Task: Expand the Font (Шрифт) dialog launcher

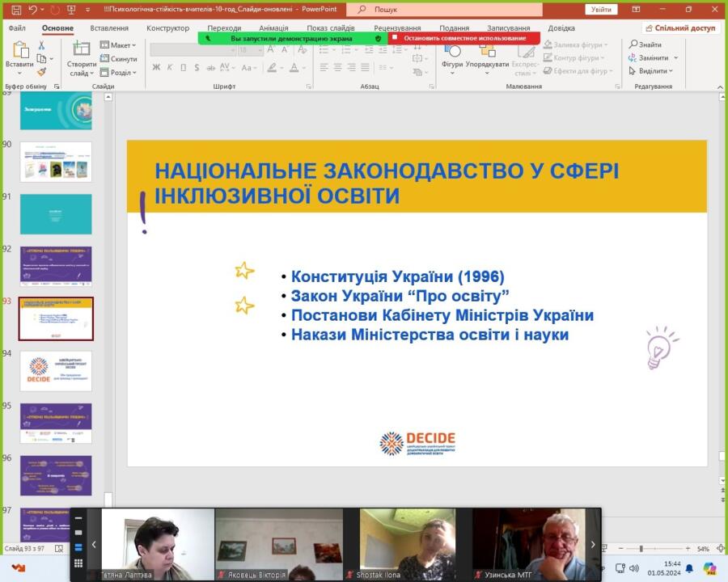Action: (308, 86)
